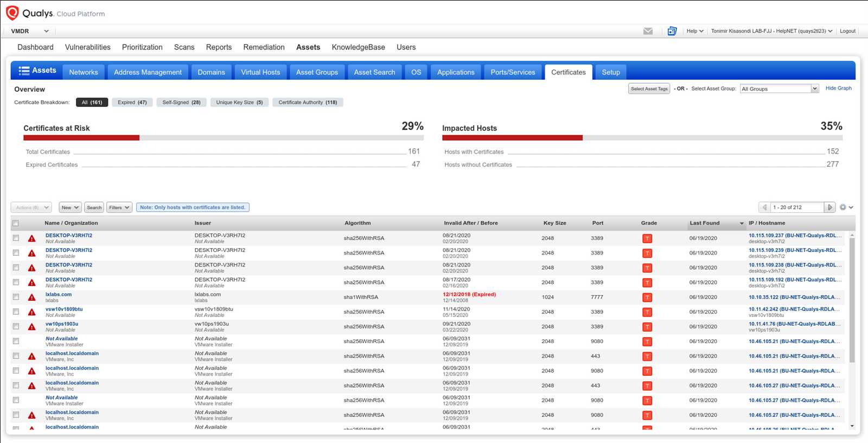Click grade T badge for lxlabs.com row
Image resolution: width=868 pixels, height=443 pixels.
click(x=647, y=298)
